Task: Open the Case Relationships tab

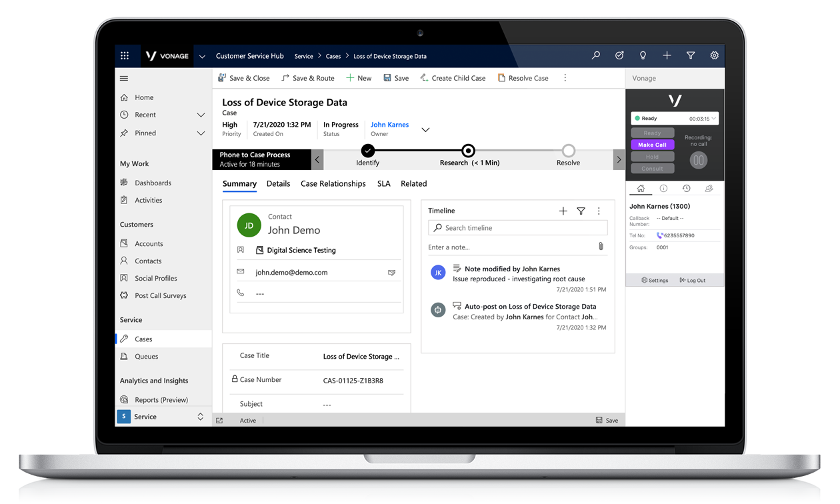Action: [x=333, y=184]
